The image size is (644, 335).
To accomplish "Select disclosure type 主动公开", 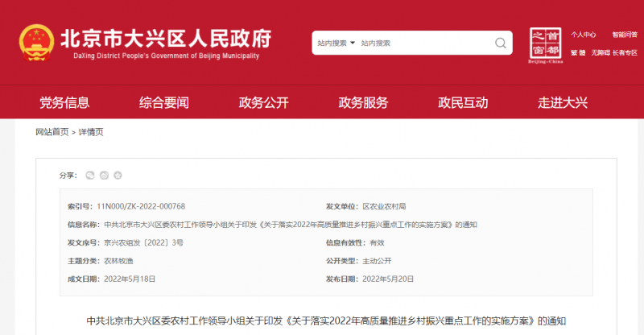I will click(377, 261).
